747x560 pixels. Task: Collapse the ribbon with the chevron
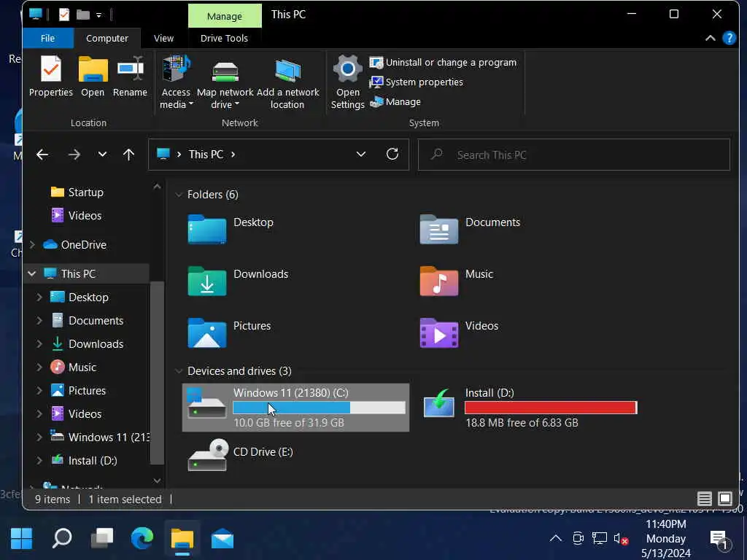(x=710, y=38)
